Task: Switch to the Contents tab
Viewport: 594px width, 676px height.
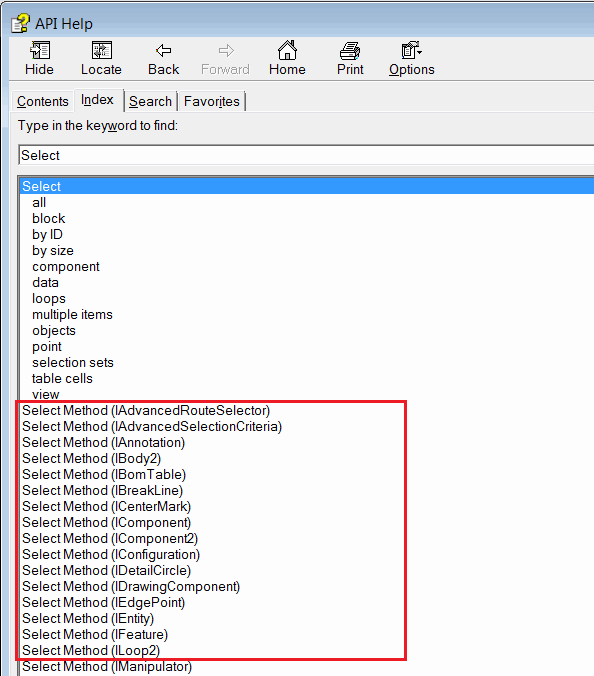Action: (x=43, y=101)
